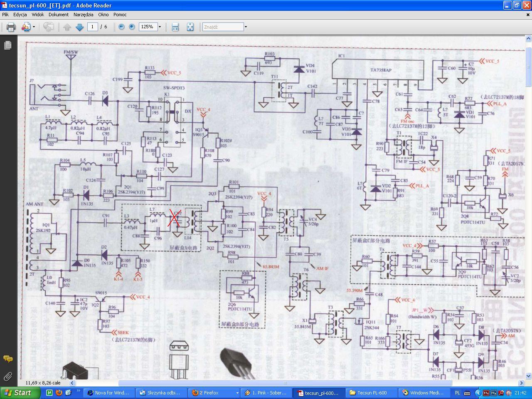Go to next page with down arrow
This screenshot has width=532, height=399.
(80, 27)
